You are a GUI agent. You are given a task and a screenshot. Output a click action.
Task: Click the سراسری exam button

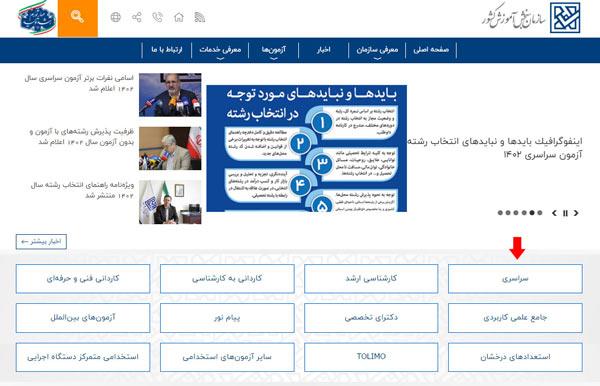515,279
